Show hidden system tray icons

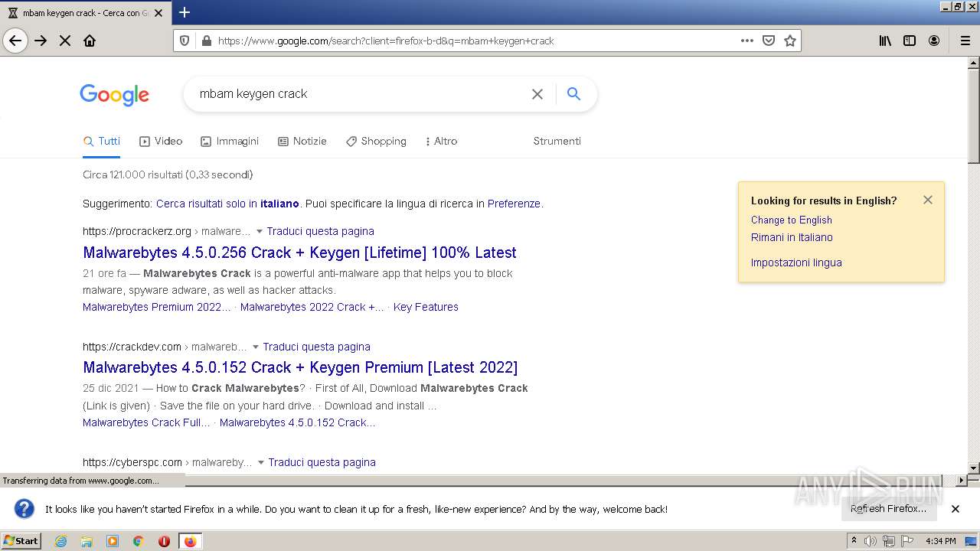(854, 541)
